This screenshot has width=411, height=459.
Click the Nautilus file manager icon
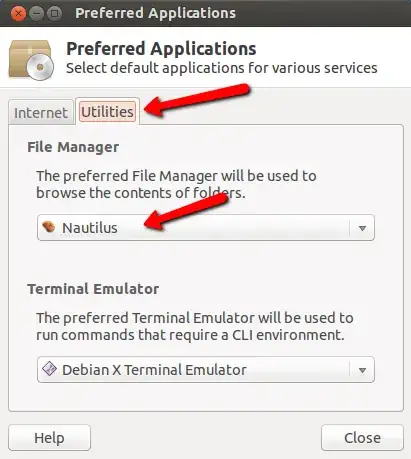(49, 227)
